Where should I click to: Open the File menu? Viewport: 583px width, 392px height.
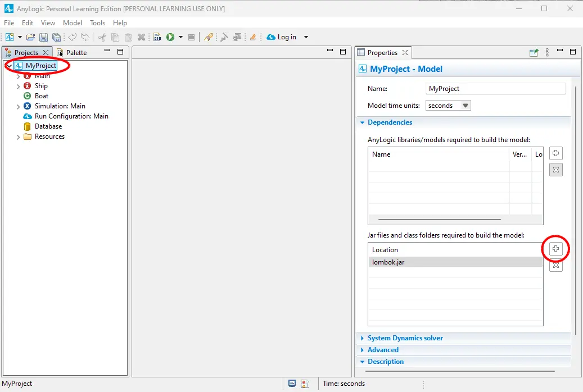(x=9, y=22)
